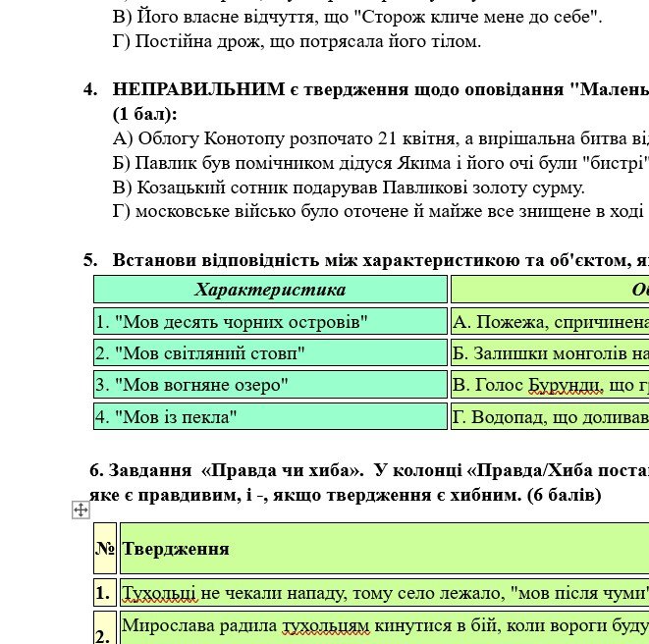Click the 'Твердження' column header cell
This screenshot has width=649, height=644.
click(383, 549)
